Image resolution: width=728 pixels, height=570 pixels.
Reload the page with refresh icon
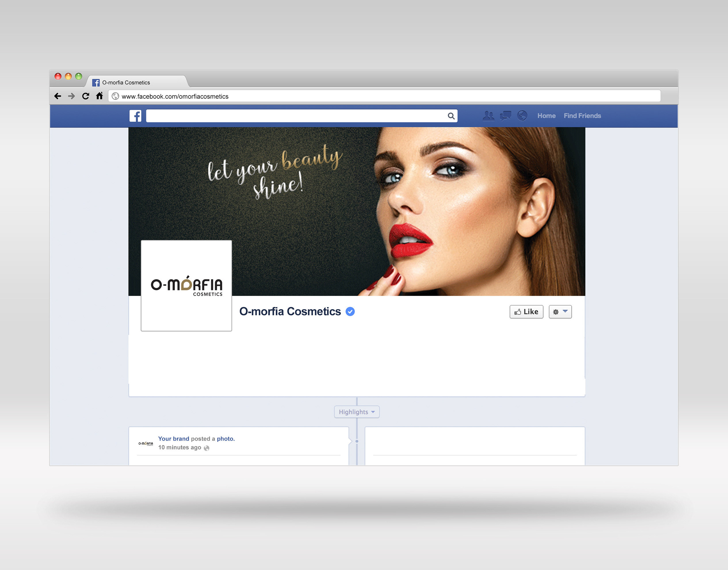click(x=86, y=96)
